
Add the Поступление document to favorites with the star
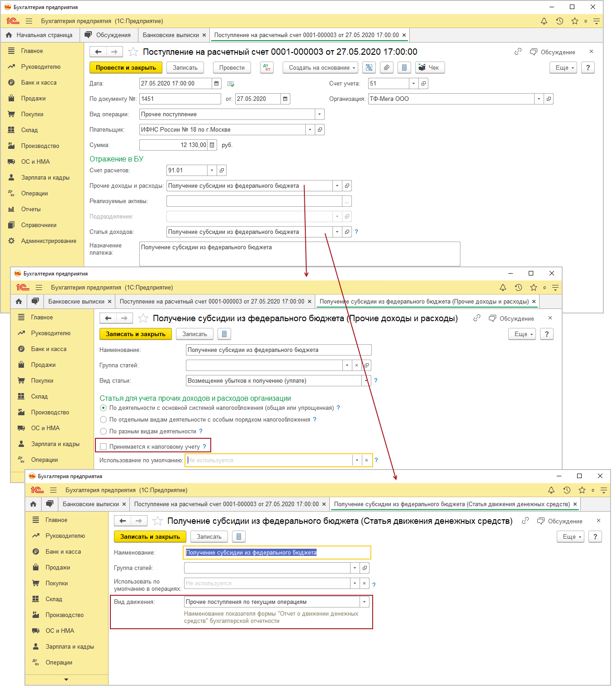click(133, 52)
